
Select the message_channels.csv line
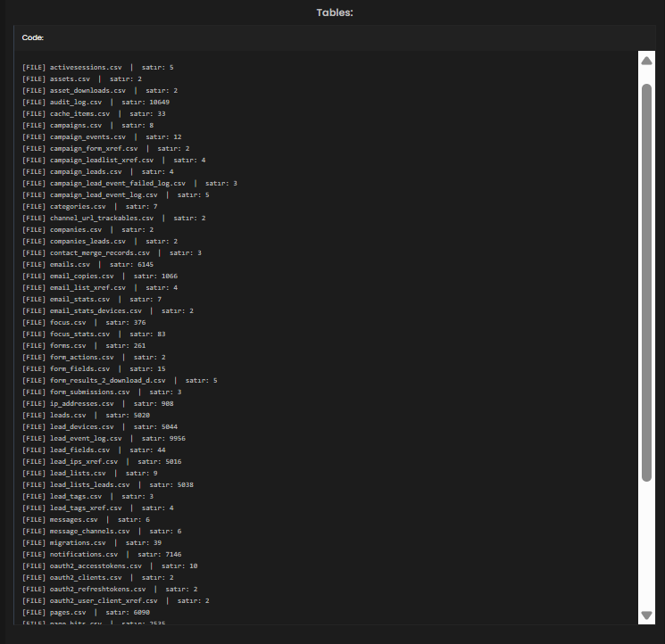coord(102,532)
